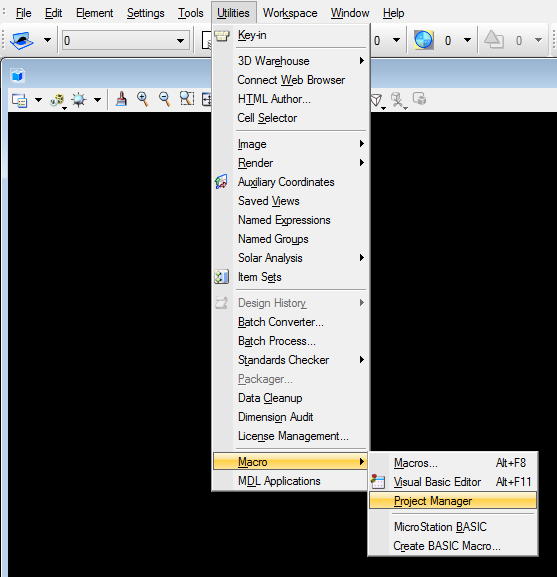
Task: Open the View Attributes icon in view toolbar
Action: click(x=19, y=100)
